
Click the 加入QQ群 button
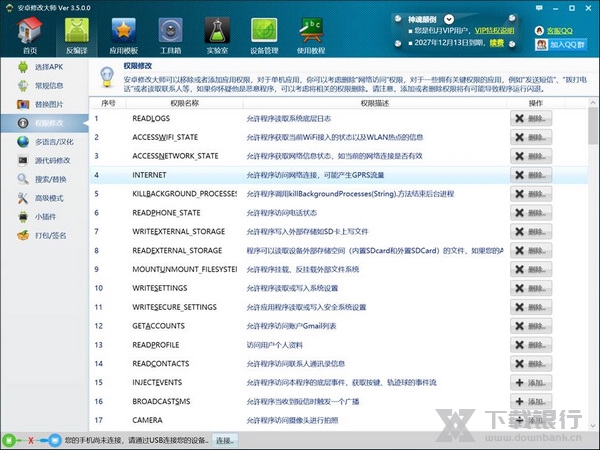(x=561, y=45)
